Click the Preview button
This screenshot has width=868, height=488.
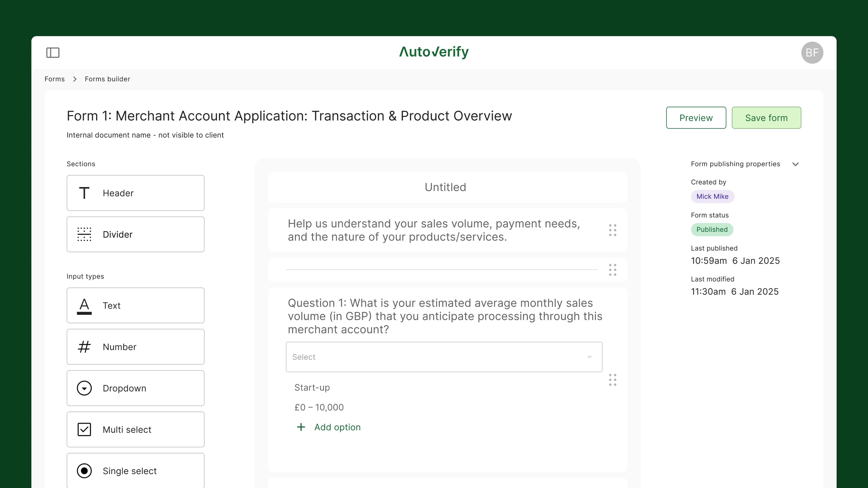[x=696, y=118]
